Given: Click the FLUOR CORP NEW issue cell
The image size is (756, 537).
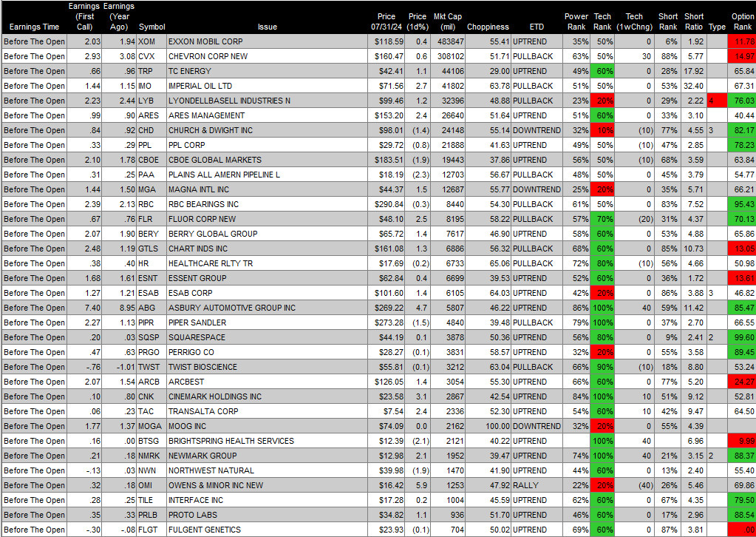Looking at the screenshot, I should [x=267, y=219].
